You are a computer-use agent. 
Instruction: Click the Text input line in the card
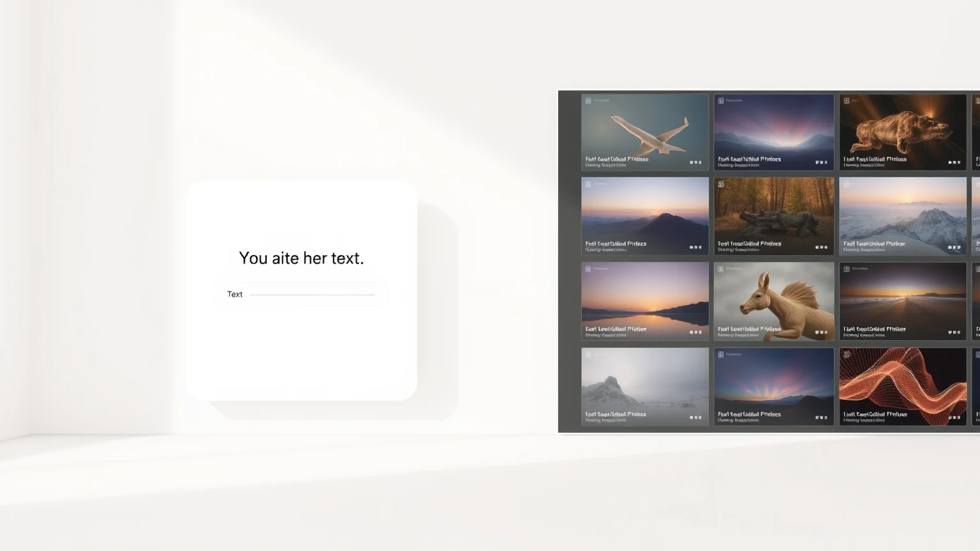point(312,295)
